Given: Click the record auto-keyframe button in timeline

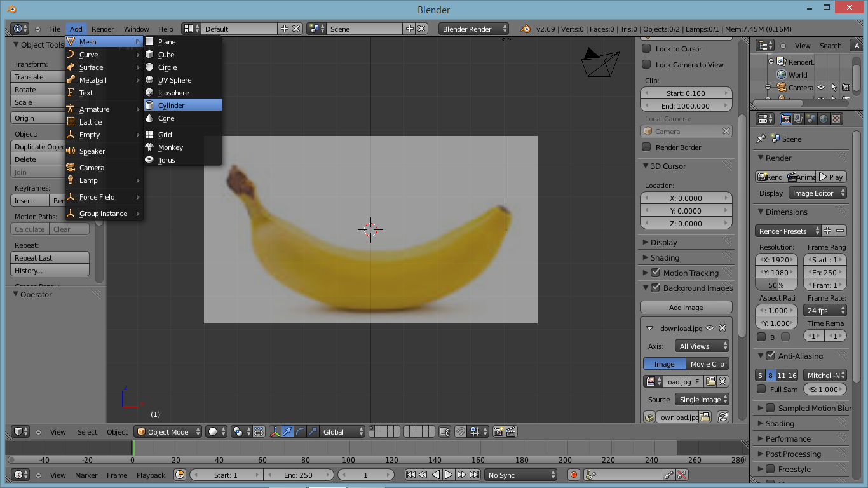Looking at the screenshot, I should tap(574, 475).
